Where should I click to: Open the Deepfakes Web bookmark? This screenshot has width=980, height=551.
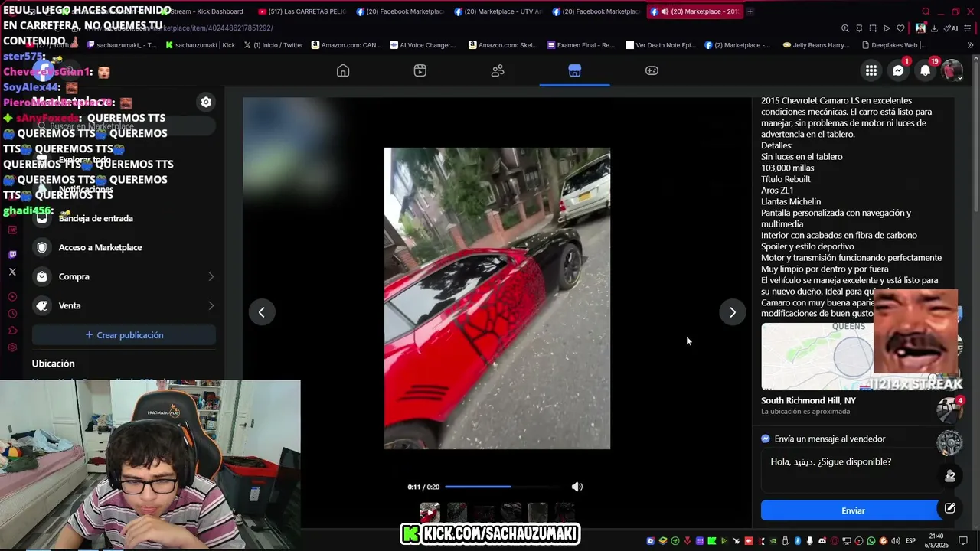tap(893, 45)
